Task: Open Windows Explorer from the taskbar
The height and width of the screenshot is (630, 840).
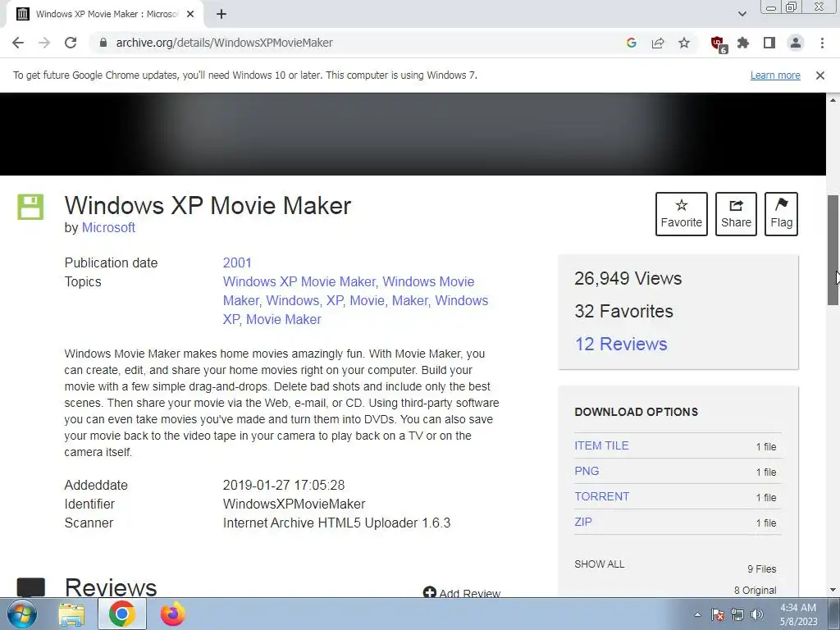Action: coord(71,614)
